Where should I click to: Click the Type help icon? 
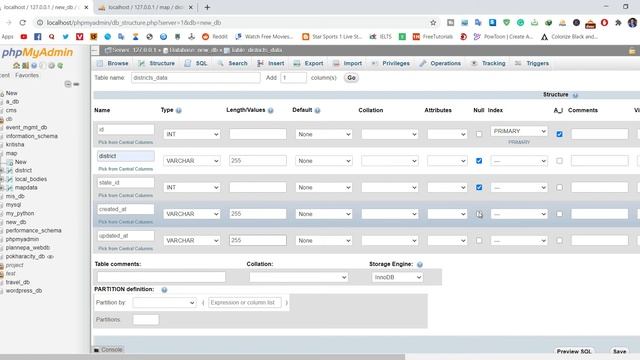click(x=178, y=110)
